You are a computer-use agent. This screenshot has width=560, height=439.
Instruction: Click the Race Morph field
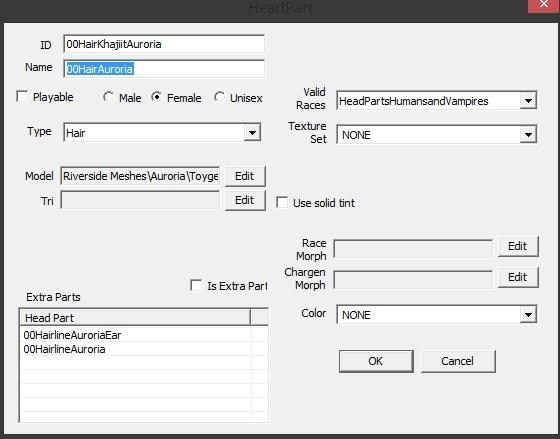pyautogui.click(x=413, y=249)
